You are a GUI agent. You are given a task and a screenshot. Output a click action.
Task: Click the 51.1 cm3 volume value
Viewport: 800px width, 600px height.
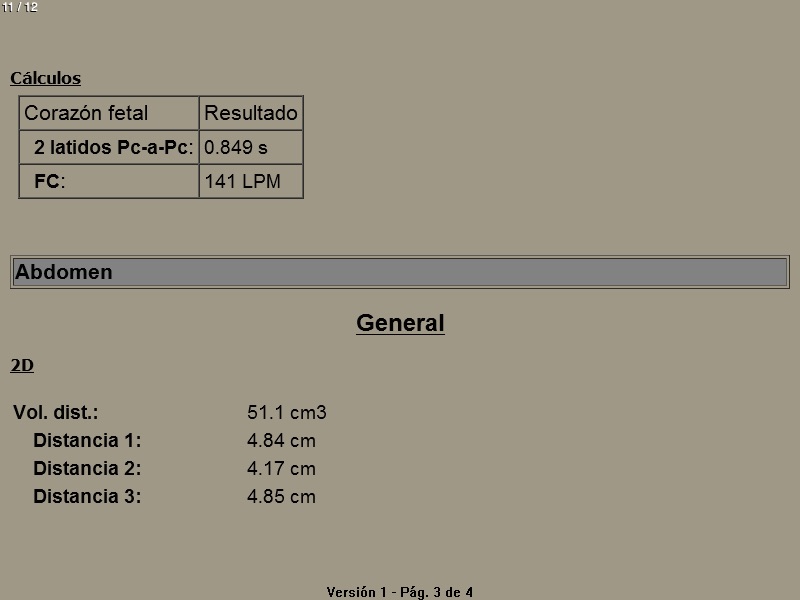pyautogui.click(x=287, y=413)
